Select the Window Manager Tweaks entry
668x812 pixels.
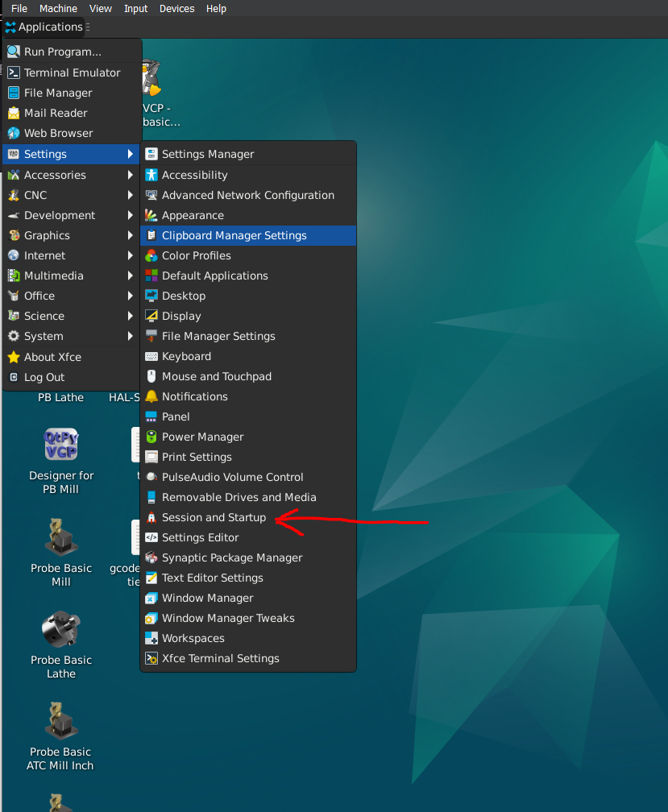pos(248,619)
